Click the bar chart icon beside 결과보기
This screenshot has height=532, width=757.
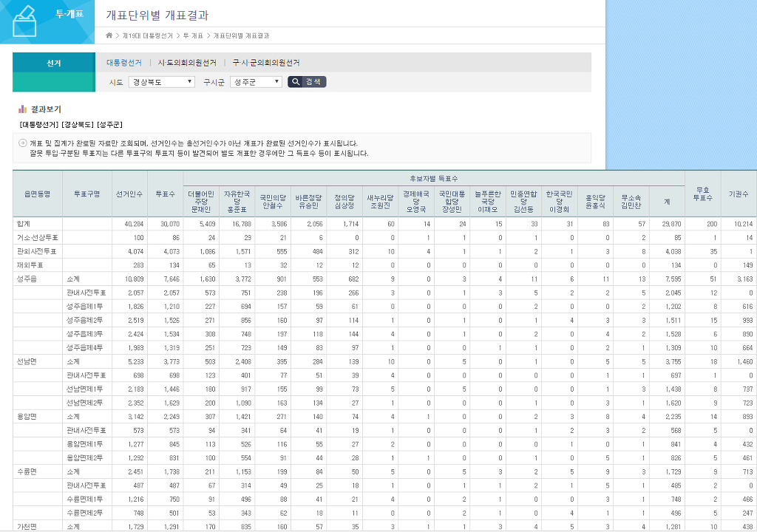coord(23,109)
